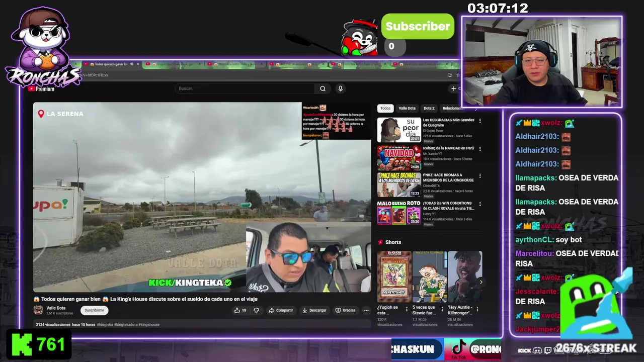Open Clash Royale WIN CONDITIONS thumbnail
The image size is (644, 362).
[399, 213]
